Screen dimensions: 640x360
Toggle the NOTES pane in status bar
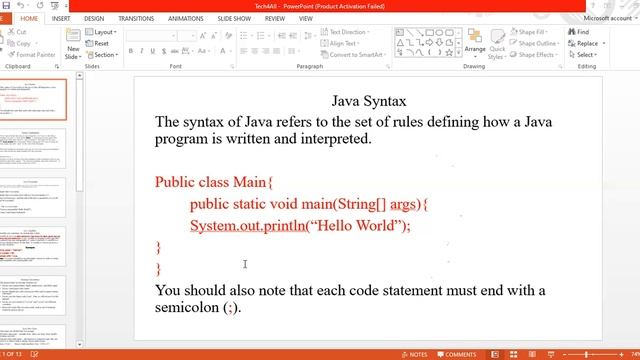(x=415, y=354)
